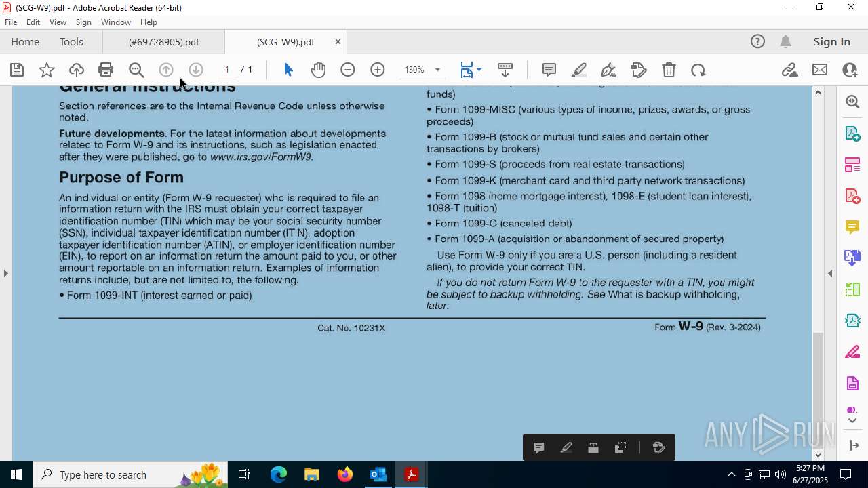
Task: Zoom in with the plus button
Action: (x=378, y=70)
